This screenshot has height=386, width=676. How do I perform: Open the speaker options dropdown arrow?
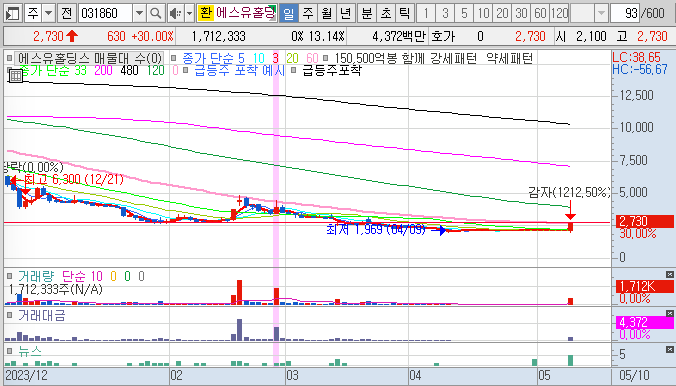[x=189, y=13]
